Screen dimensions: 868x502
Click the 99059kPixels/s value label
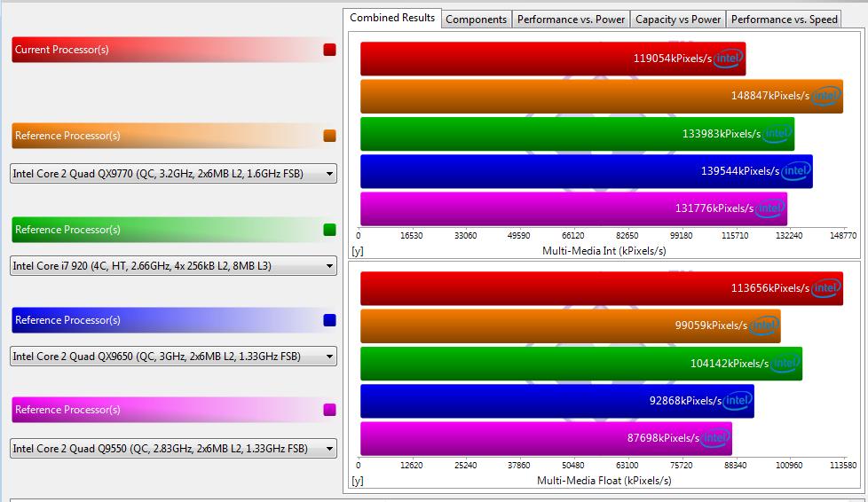coord(711,326)
